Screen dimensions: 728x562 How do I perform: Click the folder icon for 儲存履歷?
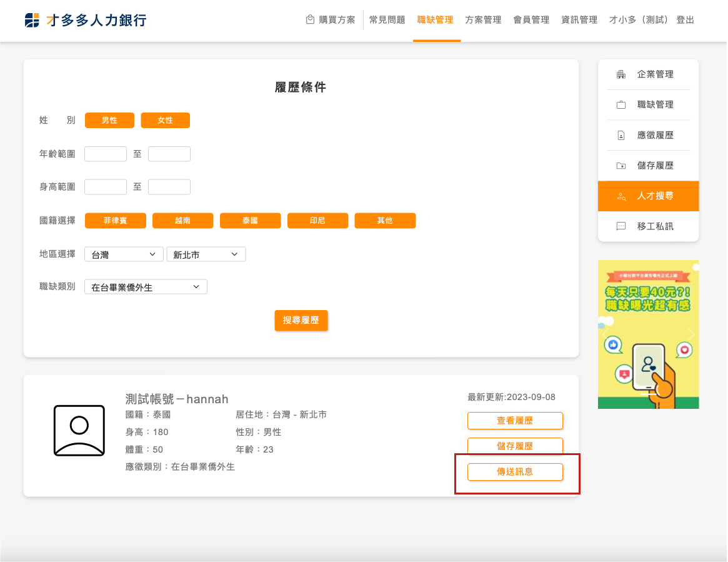pos(621,166)
